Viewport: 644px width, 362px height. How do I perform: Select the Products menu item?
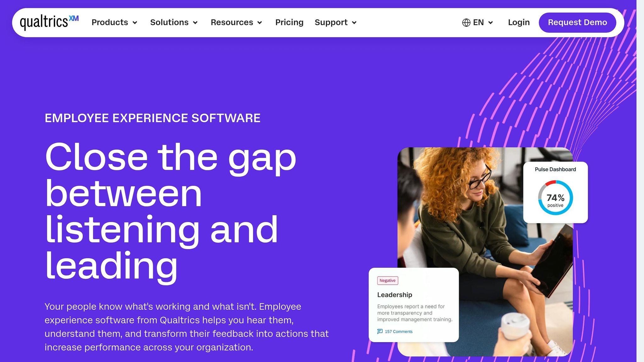tap(110, 22)
